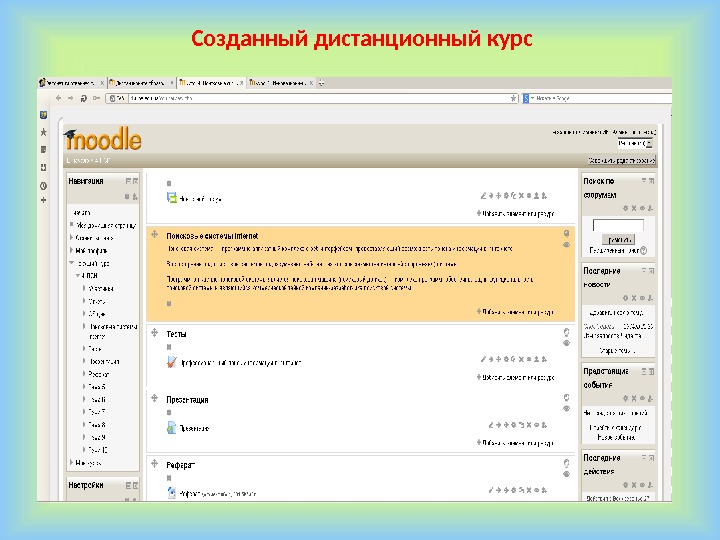
Task: Open Моя домашняя страница in navigation
Action: click(106, 225)
